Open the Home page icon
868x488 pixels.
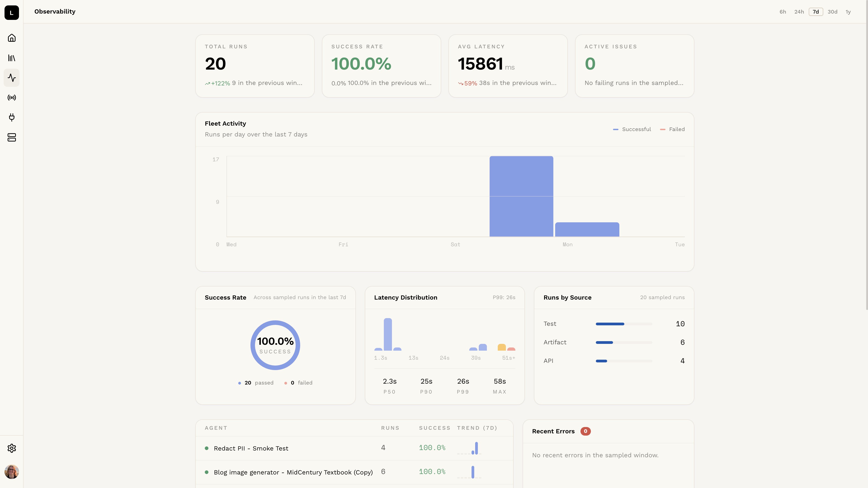point(12,38)
